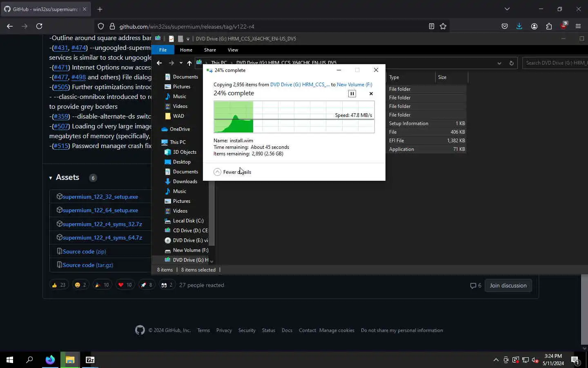
Task: Expand the Explorer address bar history dropdown
Action: [499, 63]
